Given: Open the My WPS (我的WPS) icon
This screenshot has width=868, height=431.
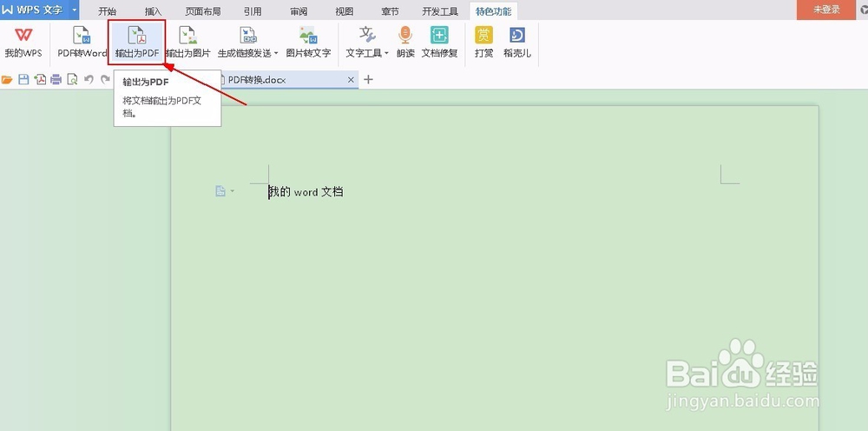Looking at the screenshot, I should [x=23, y=43].
